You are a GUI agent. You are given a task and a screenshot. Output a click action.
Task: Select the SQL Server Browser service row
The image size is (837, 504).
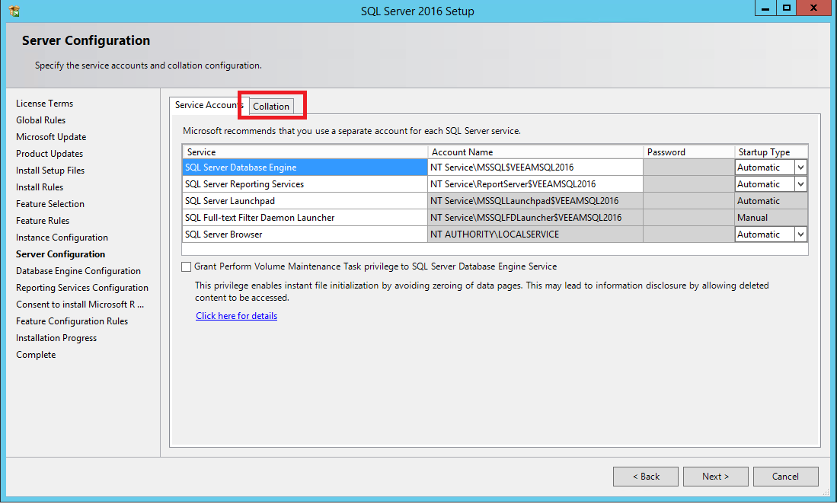tap(305, 234)
